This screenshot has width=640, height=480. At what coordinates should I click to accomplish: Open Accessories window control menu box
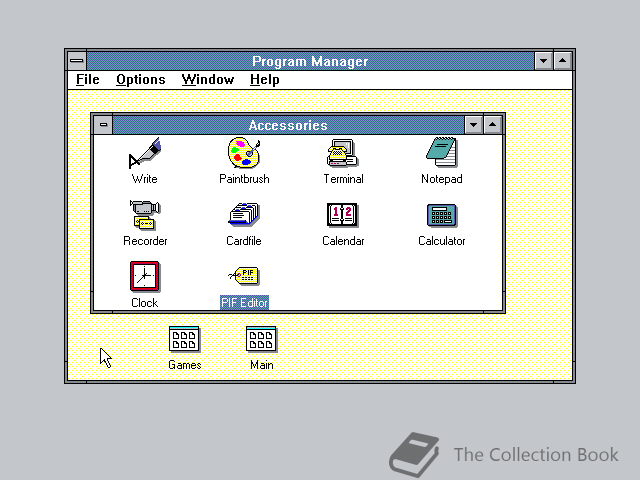(103, 125)
